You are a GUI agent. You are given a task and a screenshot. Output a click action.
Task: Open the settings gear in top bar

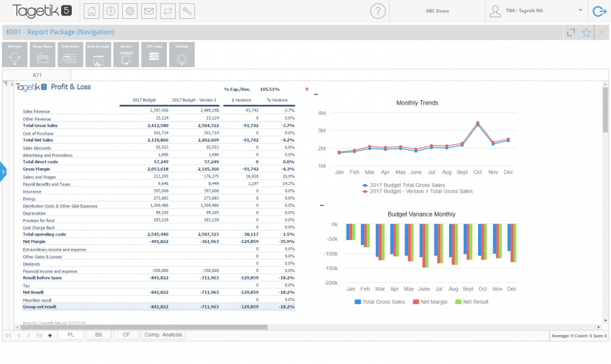point(130,11)
